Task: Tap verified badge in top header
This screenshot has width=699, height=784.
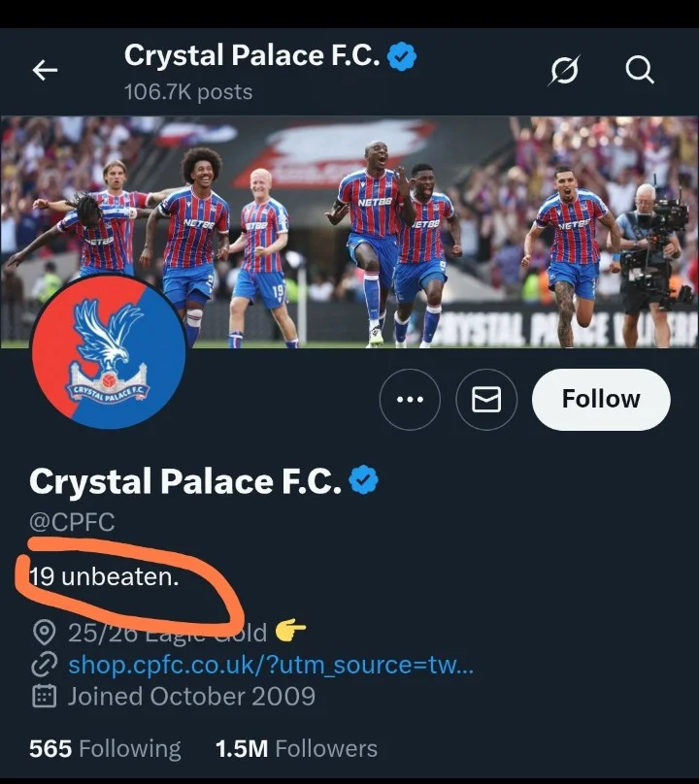Action: [x=403, y=57]
